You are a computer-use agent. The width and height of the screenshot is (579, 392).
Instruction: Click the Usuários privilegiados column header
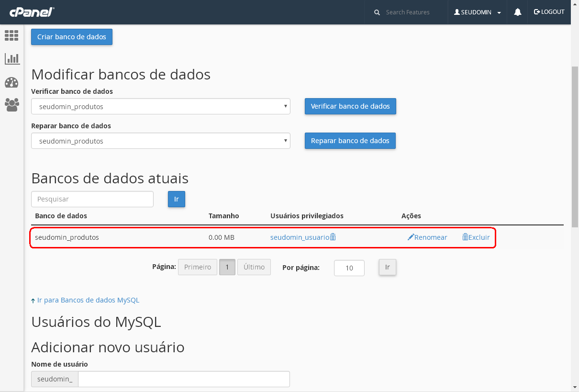pos(307,216)
